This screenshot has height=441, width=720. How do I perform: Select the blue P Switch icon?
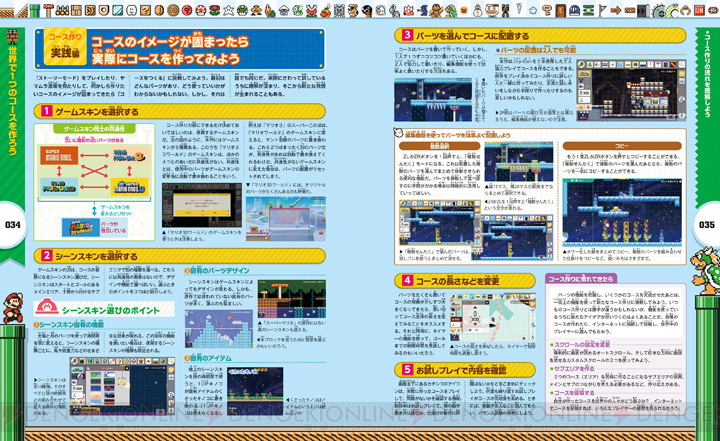click(x=574, y=10)
